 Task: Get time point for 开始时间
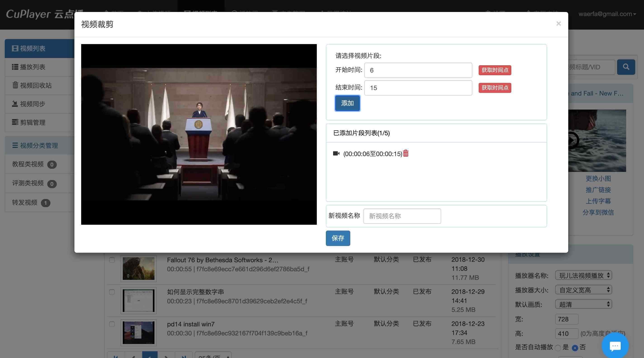click(495, 70)
